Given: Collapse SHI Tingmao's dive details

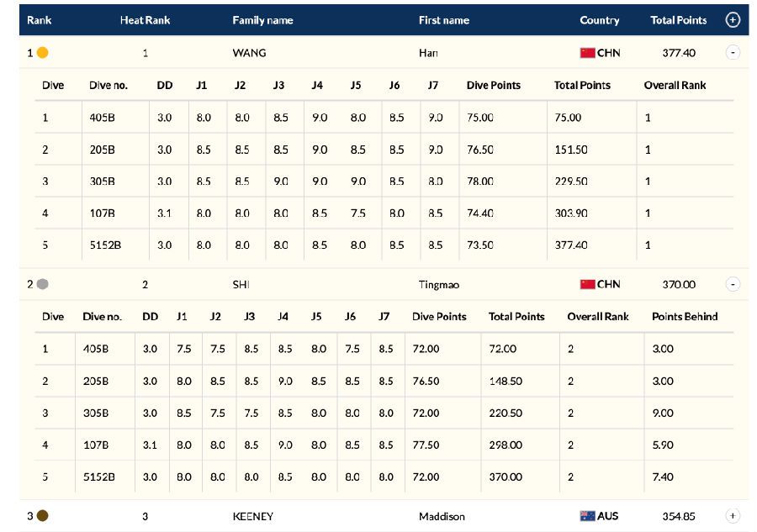Looking at the screenshot, I should [733, 284].
